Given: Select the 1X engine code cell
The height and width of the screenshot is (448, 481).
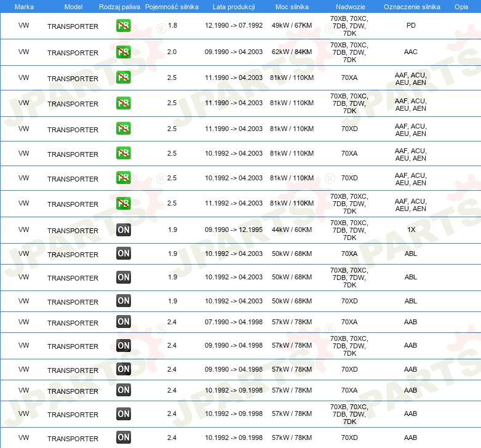Looking at the screenshot, I should (411, 230).
